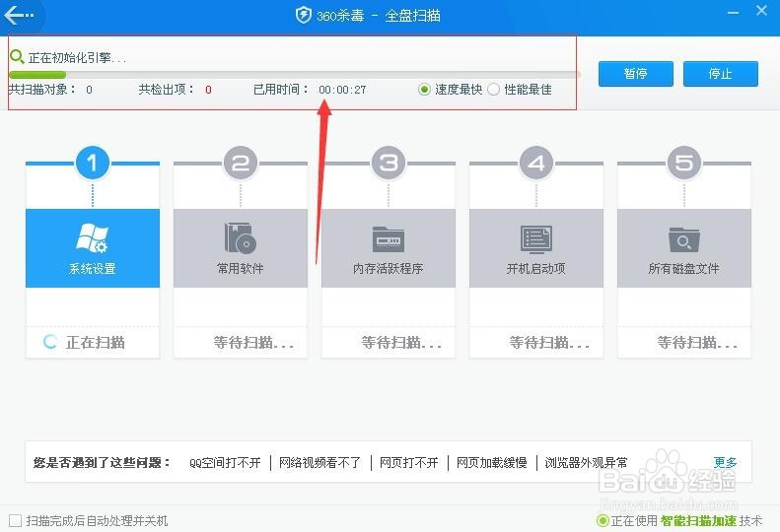
Task: Click the spinner icon beside 正在扫描
Action: 50,342
